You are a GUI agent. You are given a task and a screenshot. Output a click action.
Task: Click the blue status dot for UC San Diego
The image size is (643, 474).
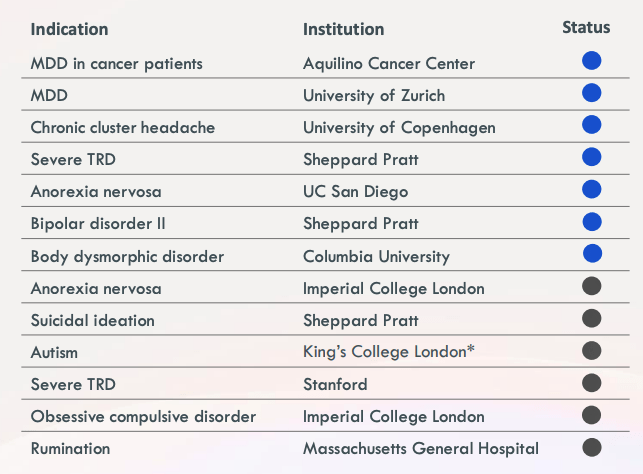591,189
